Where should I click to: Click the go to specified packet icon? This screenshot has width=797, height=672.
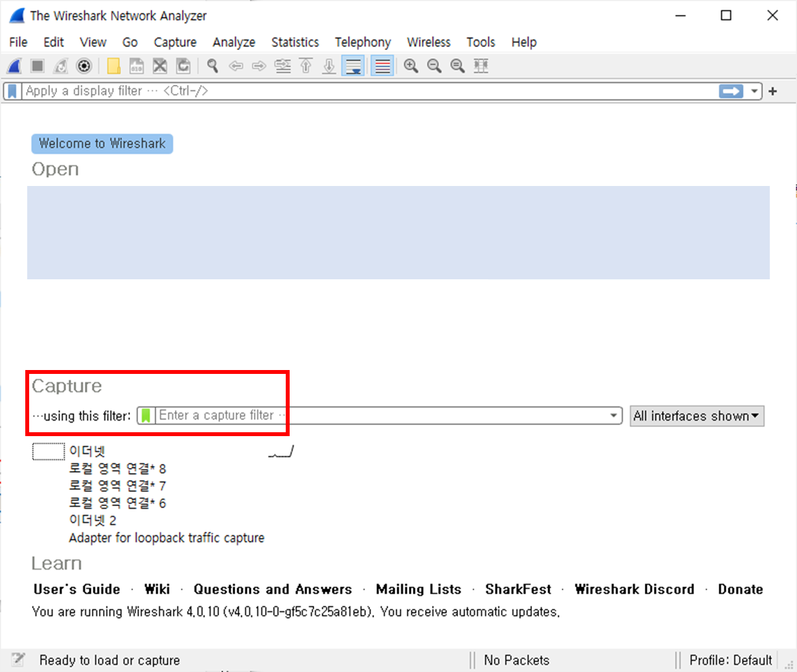283,65
